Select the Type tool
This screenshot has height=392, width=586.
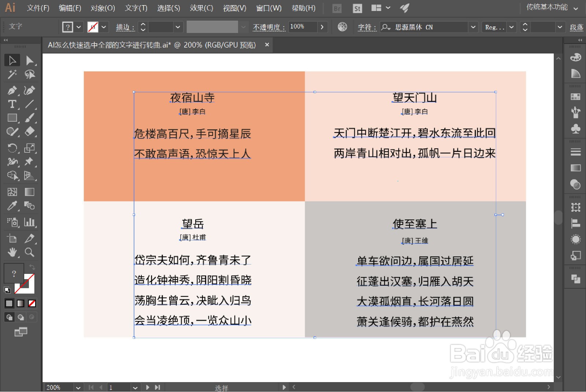[x=12, y=105]
